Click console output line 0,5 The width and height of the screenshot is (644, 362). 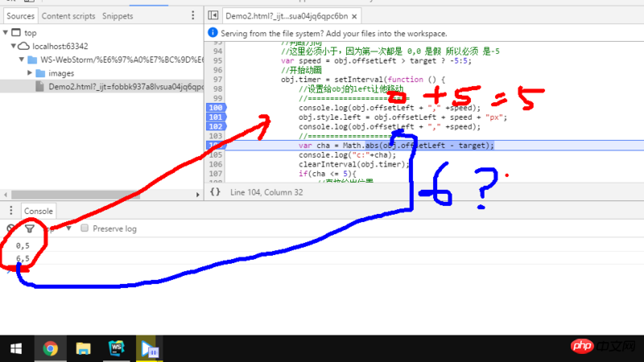(x=23, y=245)
